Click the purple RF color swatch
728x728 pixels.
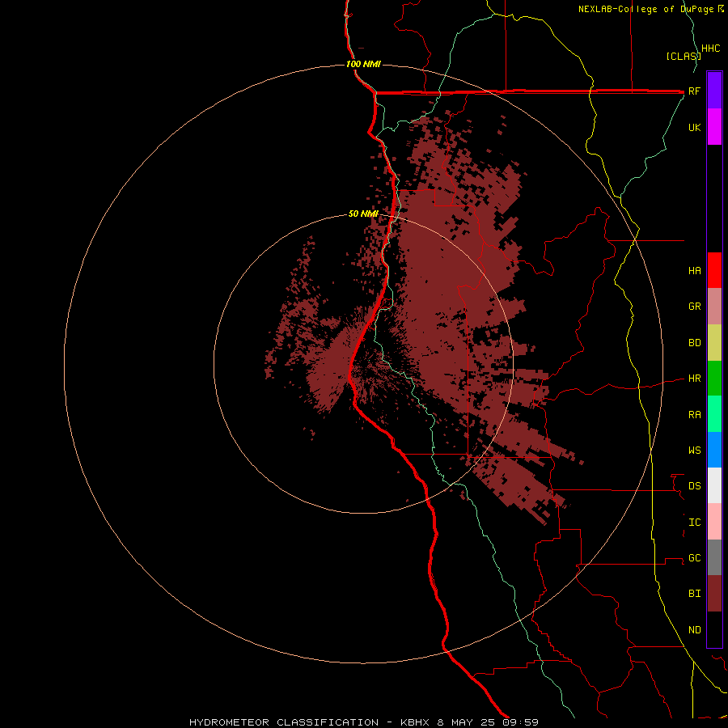pyautogui.click(x=714, y=91)
